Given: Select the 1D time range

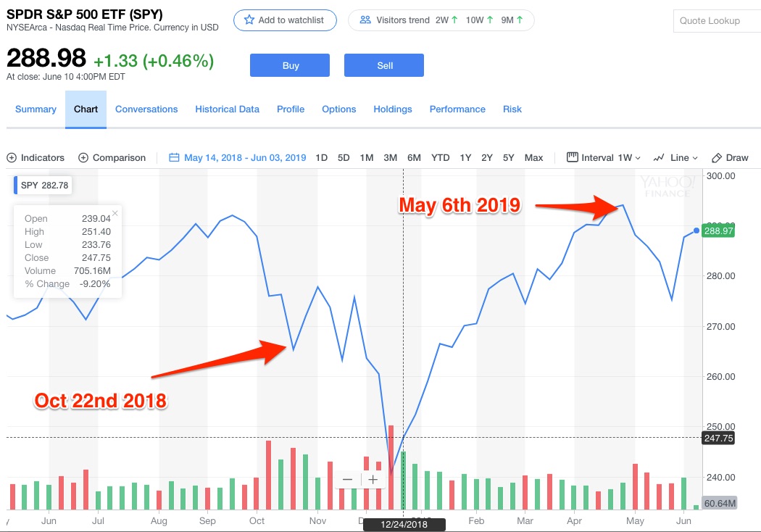Looking at the screenshot, I should tap(321, 157).
